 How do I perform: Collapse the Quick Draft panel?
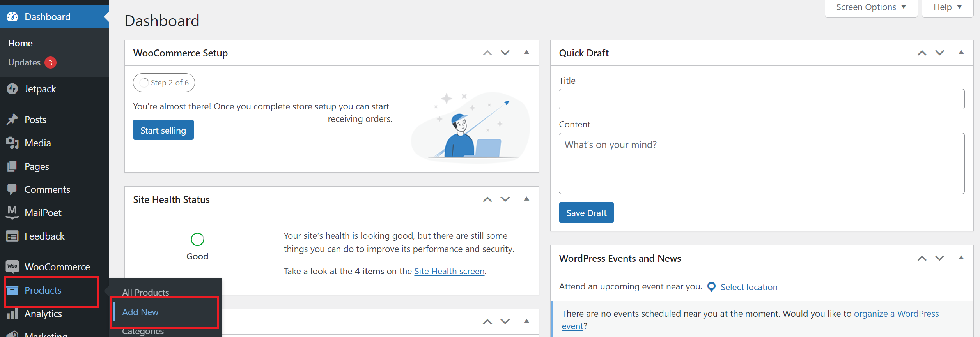tap(961, 53)
